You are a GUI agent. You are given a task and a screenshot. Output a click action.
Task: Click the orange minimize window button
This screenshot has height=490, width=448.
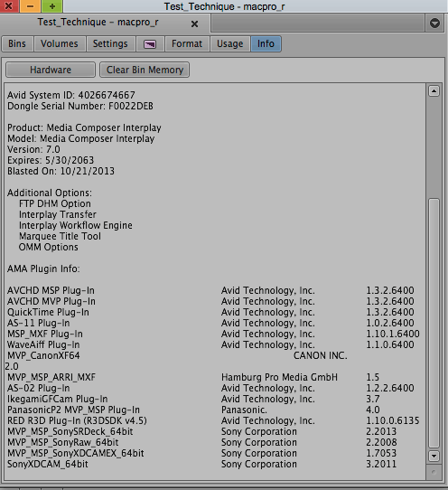(31, 6)
